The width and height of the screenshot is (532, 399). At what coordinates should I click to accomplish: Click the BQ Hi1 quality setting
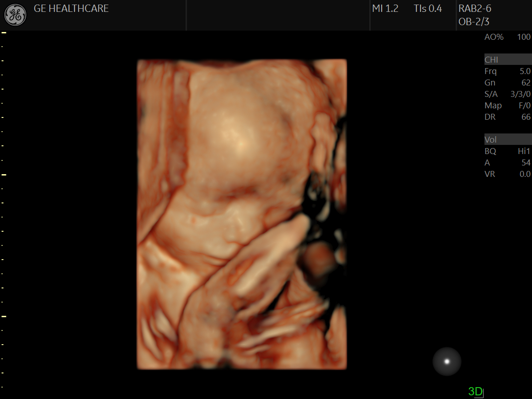[507, 151]
